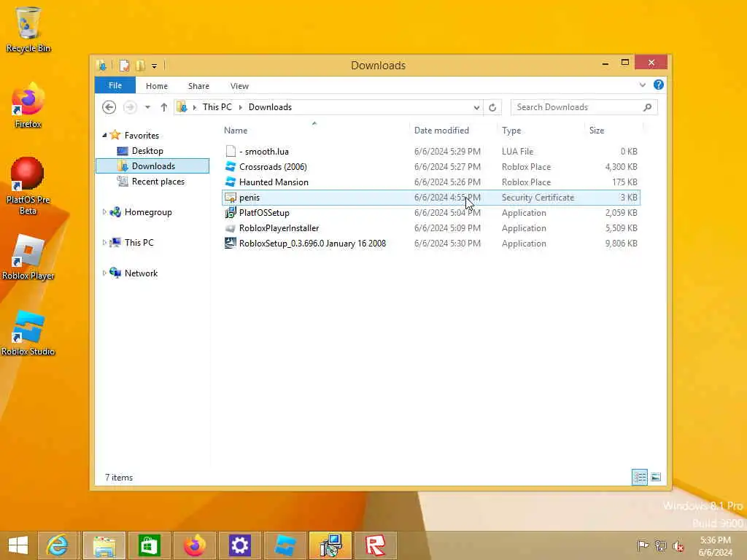
Task: Click the Help question mark icon
Action: coord(659,85)
